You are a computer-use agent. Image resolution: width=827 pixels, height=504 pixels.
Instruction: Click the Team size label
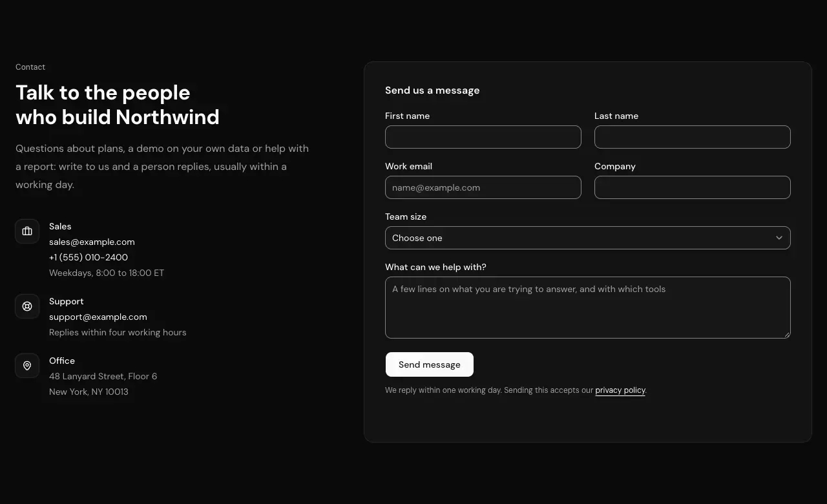coord(406,216)
